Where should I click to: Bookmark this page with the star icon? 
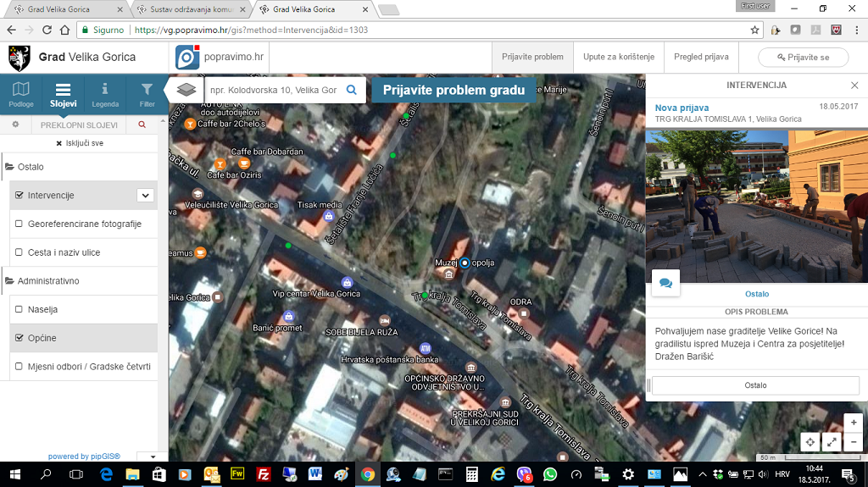tap(754, 30)
